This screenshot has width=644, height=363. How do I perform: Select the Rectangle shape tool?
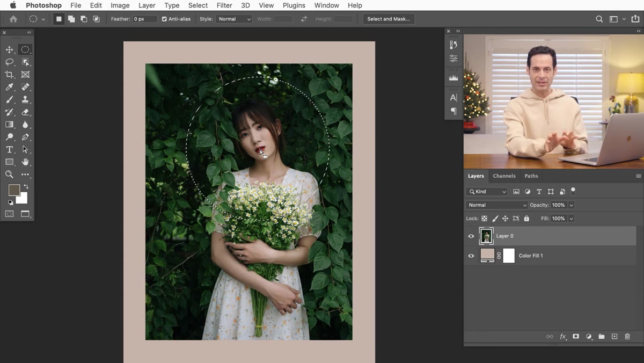pyautogui.click(x=9, y=162)
